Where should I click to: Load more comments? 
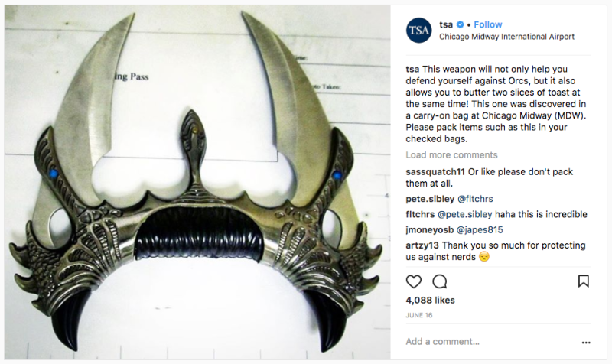point(451,155)
